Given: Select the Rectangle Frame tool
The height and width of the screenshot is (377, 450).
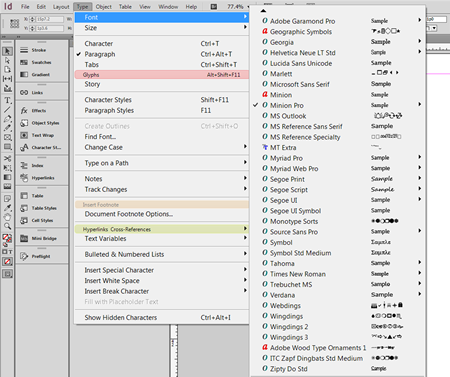Looking at the screenshot, I should tap(7, 137).
